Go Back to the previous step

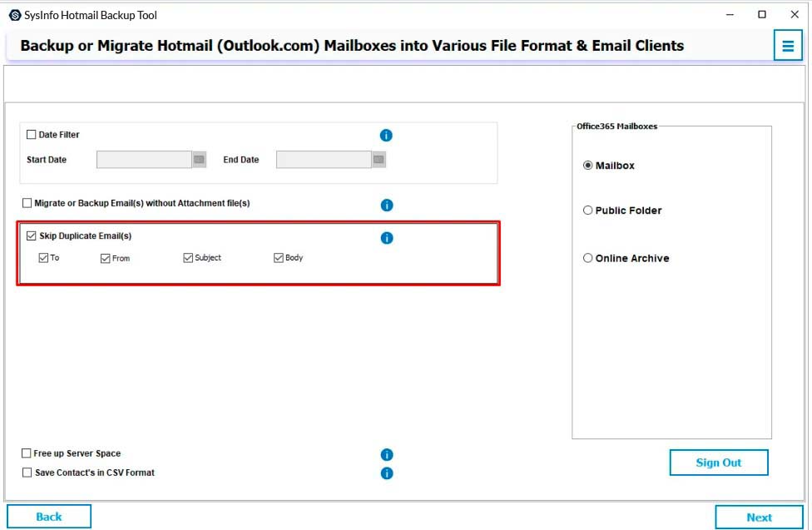pyautogui.click(x=49, y=517)
